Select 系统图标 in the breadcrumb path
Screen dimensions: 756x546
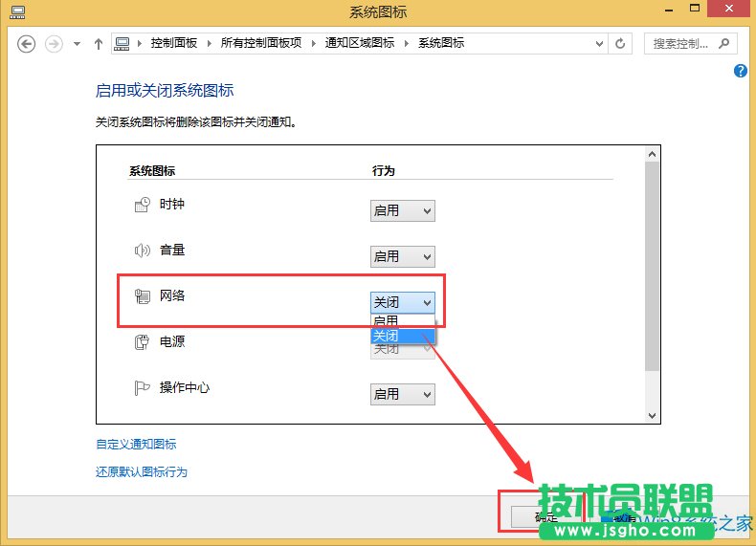[440, 43]
